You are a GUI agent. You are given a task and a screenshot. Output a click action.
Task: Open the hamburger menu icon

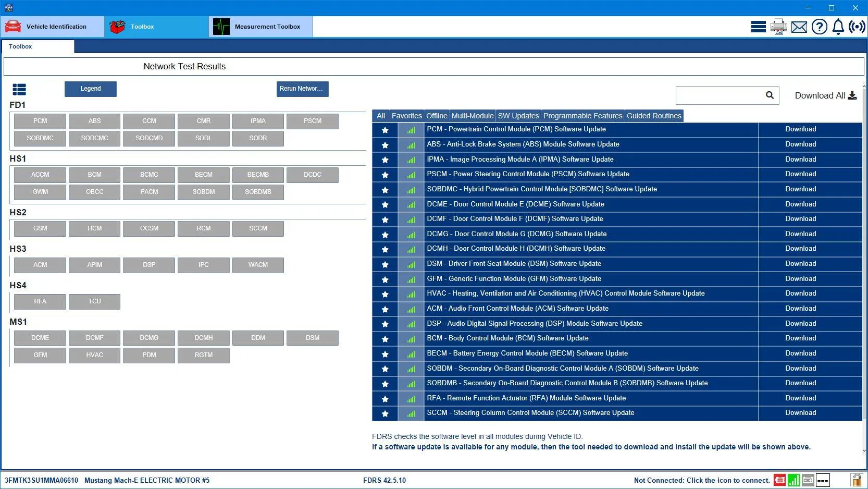tap(758, 27)
